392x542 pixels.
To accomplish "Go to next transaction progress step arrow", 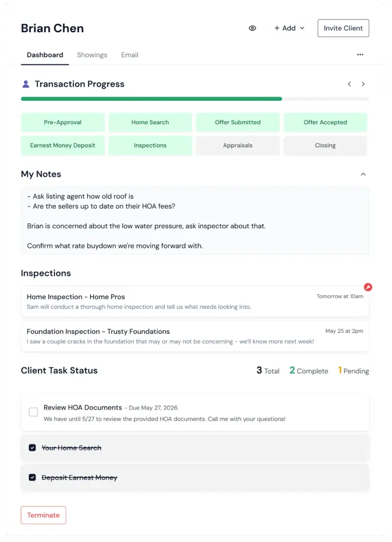I will (363, 84).
